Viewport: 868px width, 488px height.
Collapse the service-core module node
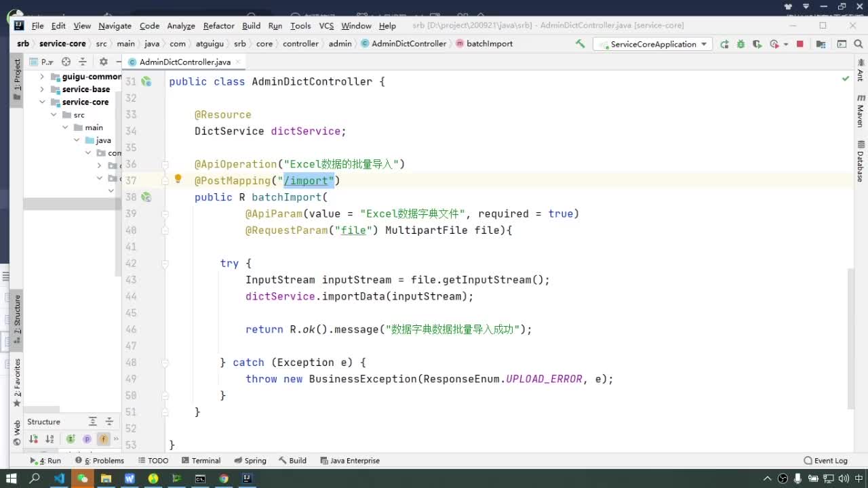pyautogui.click(x=42, y=102)
